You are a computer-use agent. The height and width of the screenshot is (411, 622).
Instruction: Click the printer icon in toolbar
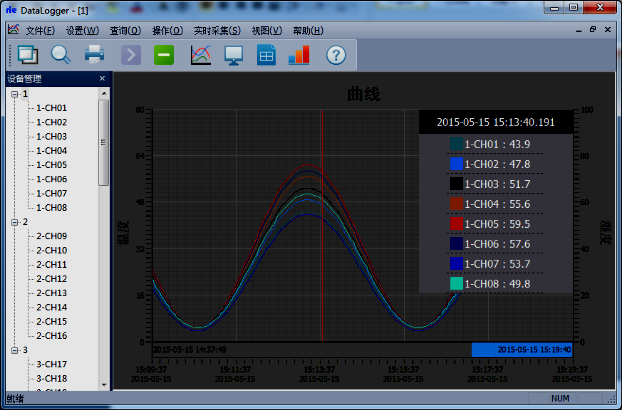tap(94, 55)
